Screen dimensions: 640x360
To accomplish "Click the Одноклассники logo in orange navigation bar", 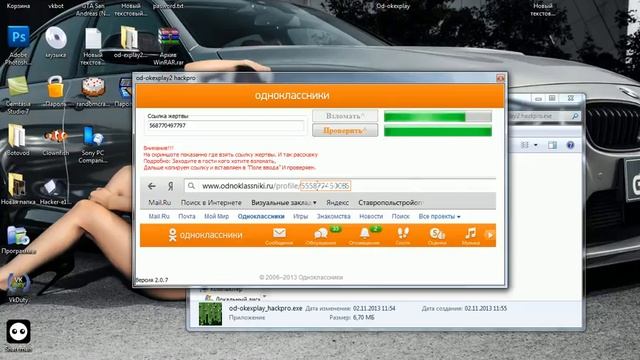I will pos(205,235).
